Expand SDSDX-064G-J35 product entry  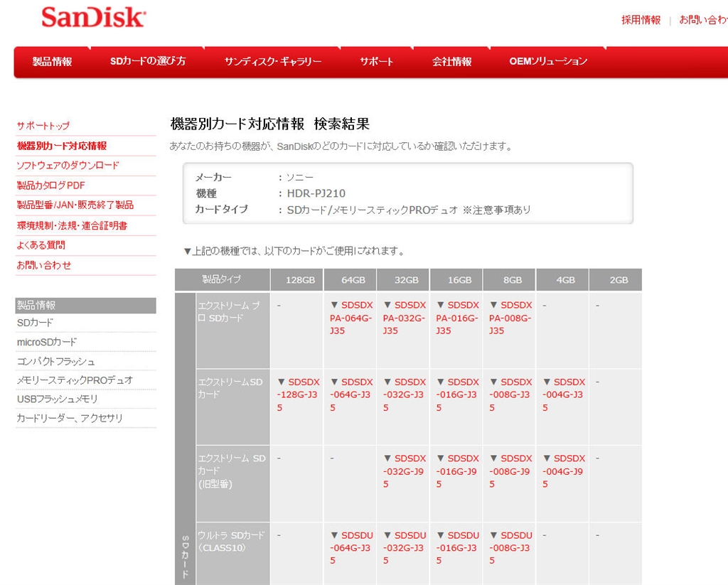click(351, 395)
